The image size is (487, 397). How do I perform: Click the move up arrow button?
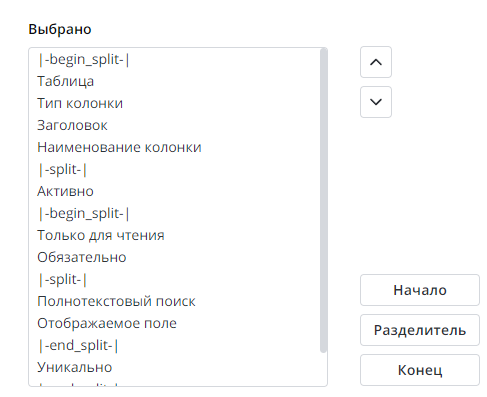(376, 62)
